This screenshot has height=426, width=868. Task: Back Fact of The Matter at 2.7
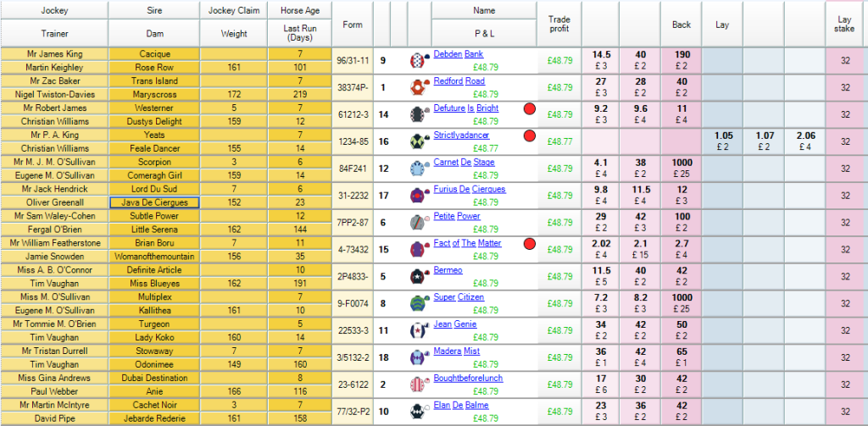click(681, 250)
